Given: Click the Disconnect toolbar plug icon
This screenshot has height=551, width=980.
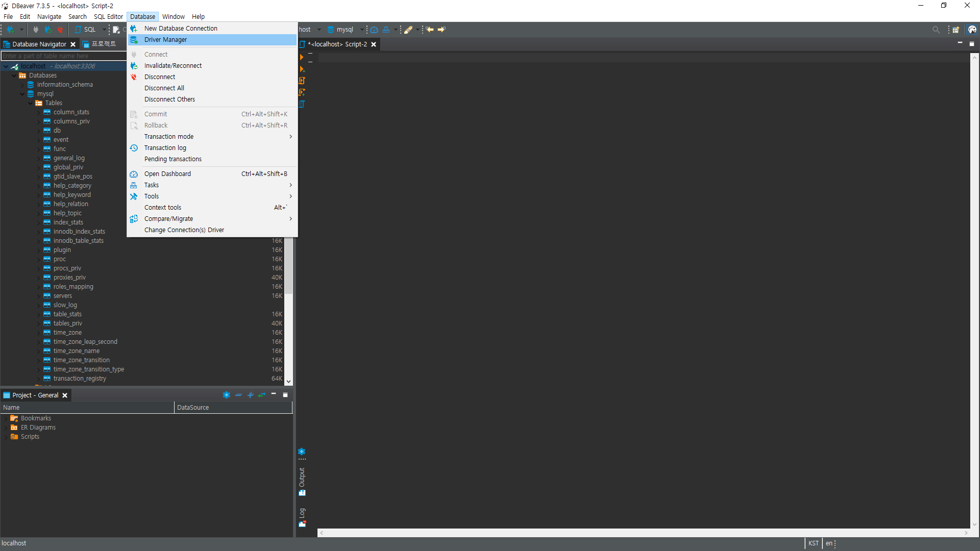Looking at the screenshot, I should pyautogui.click(x=60, y=30).
